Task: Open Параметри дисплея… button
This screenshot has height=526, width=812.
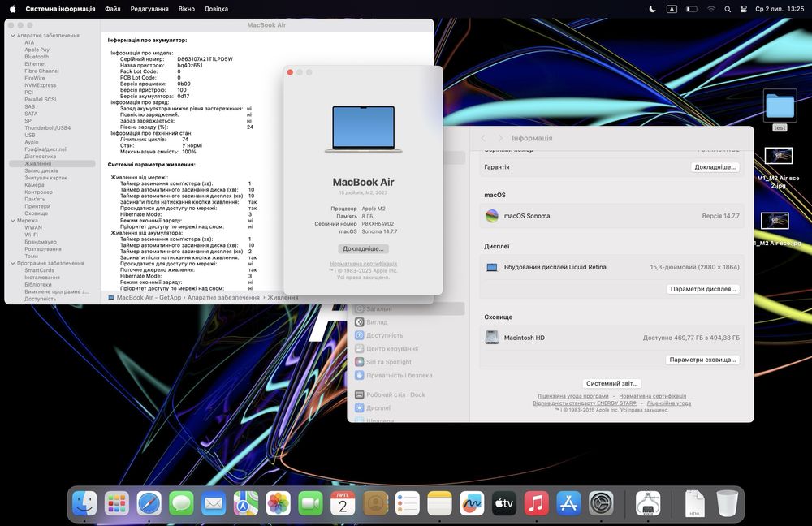Action: [702, 289]
